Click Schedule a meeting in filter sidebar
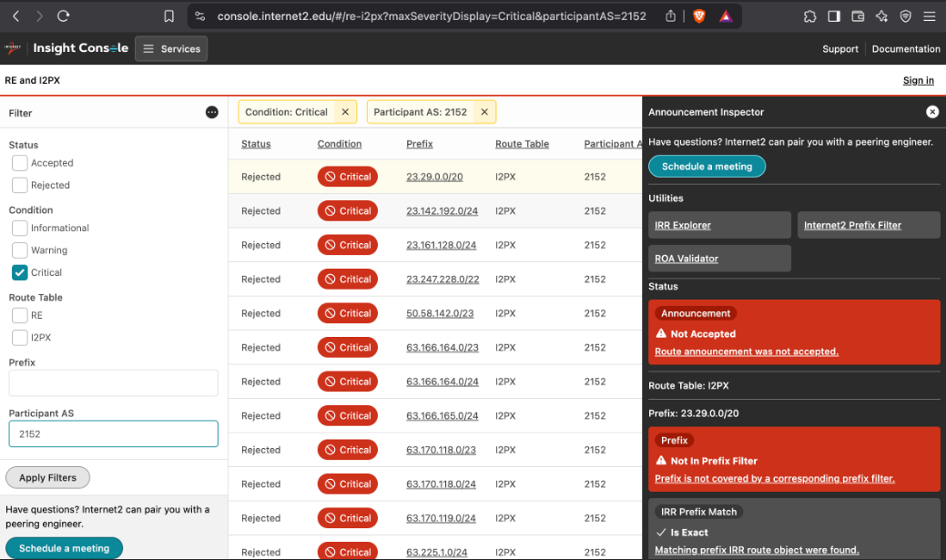 [64, 548]
